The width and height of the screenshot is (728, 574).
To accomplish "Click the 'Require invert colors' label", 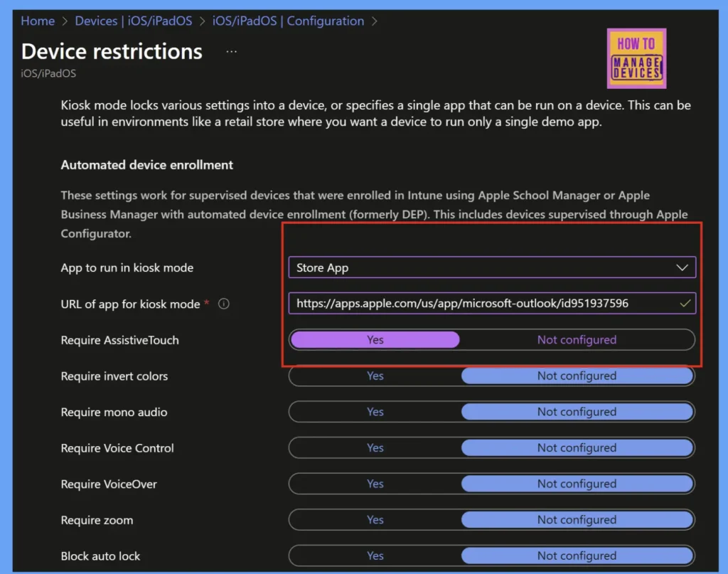I will point(114,376).
